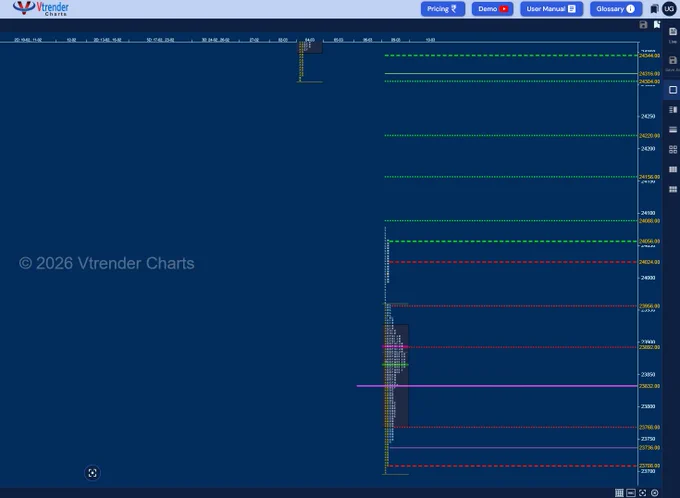Click the 24000 axis tick label

pyautogui.click(x=648, y=278)
